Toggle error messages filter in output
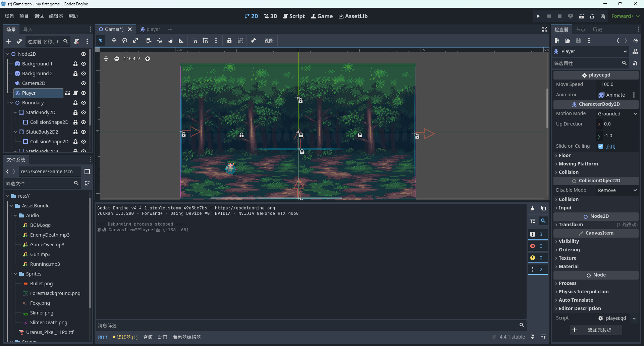Viewport: 644px width, 346px height. click(538, 246)
